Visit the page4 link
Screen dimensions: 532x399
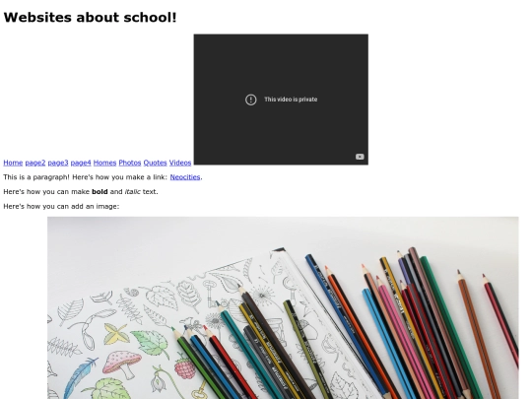coord(81,163)
